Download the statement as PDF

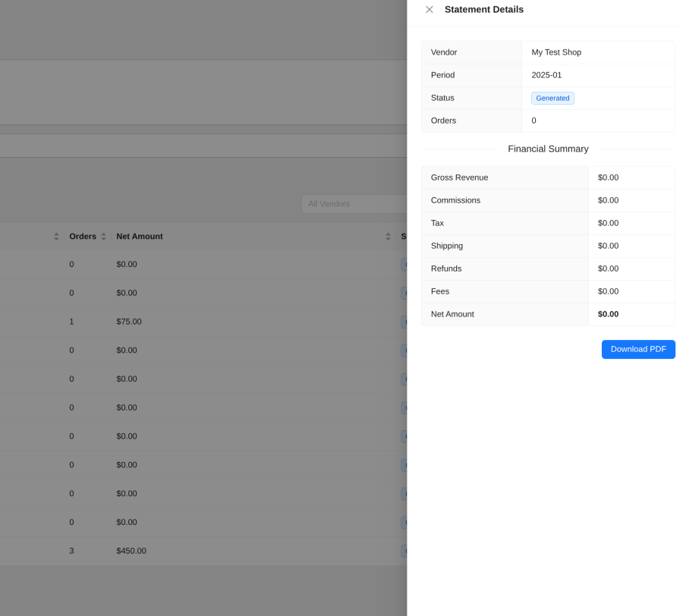click(638, 349)
